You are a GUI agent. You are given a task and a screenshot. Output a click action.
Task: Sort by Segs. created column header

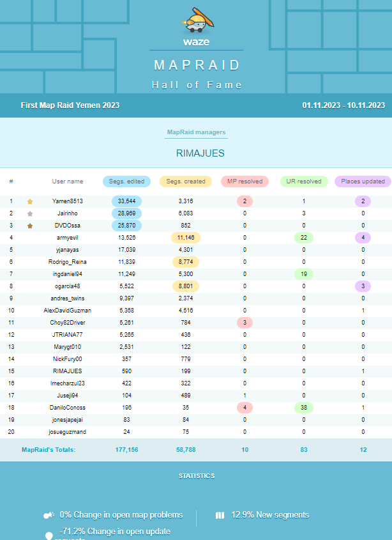[x=186, y=181]
